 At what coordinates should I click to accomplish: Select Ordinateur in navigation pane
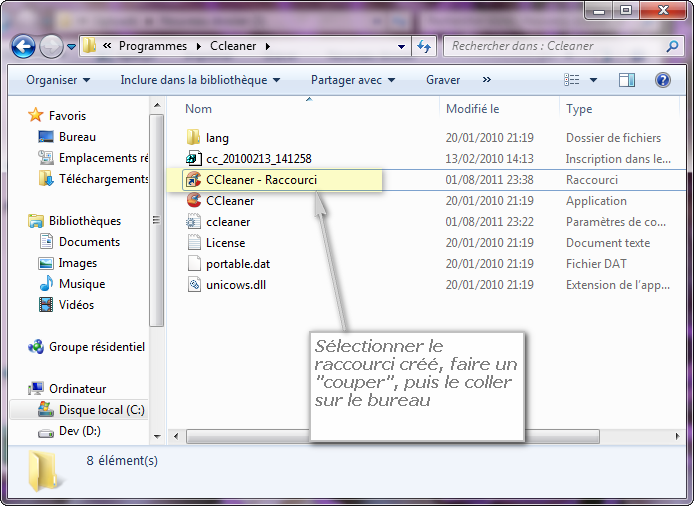(x=77, y=389)
